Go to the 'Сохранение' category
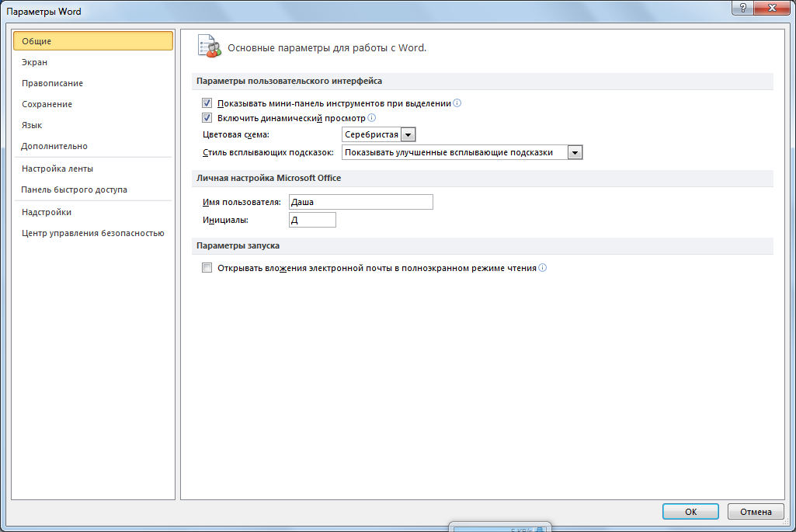 point(93,104)
